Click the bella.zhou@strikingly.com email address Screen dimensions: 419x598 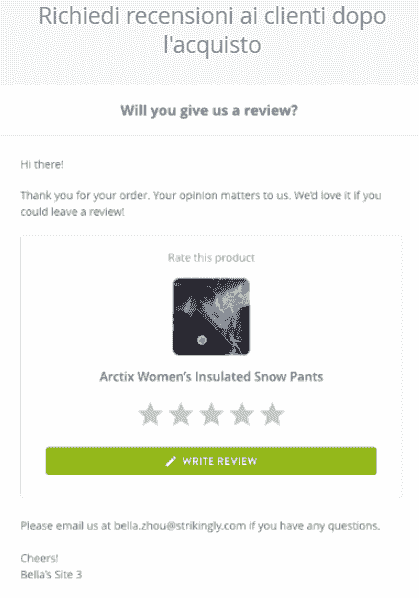click(x=180, y=526)
